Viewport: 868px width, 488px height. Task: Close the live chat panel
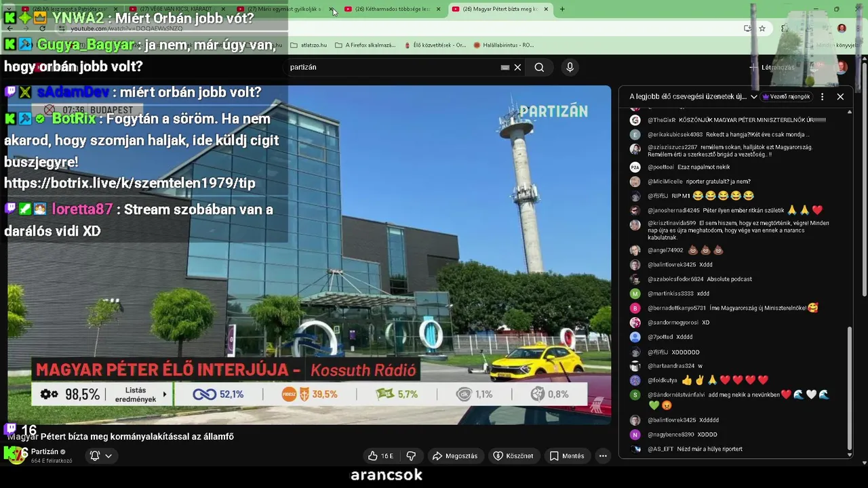[840, 96]
